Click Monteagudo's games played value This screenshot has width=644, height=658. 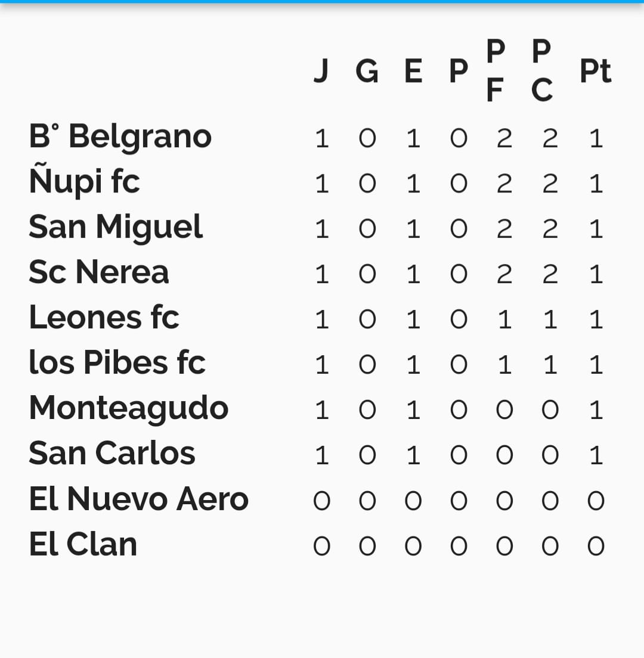[321, 411]
